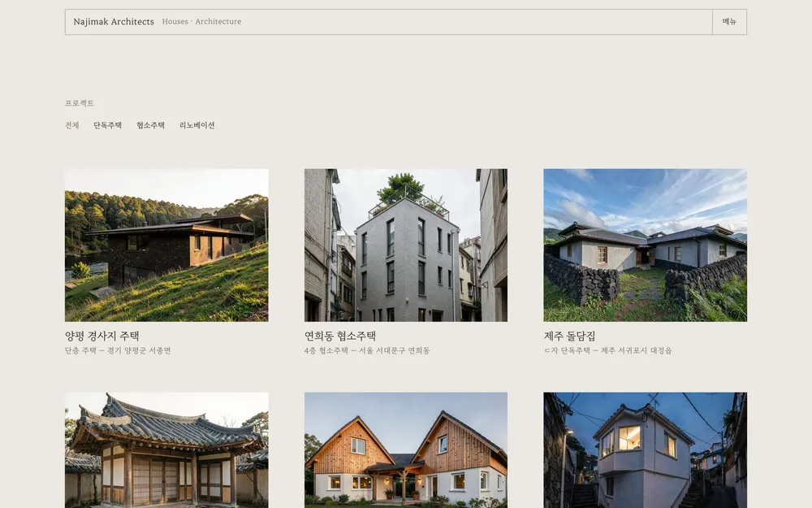Viewport: 812px width, 508px height.
Task: Filter projects by 협소주택
Action: point(151,125)
